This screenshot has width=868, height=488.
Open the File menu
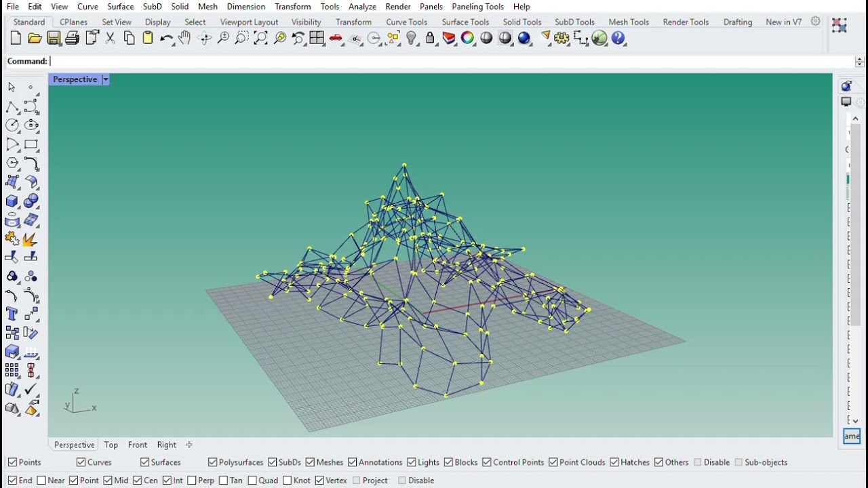point(13,6)
